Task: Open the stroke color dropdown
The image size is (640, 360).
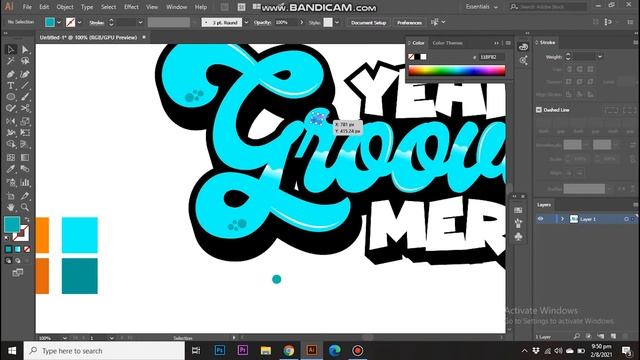Action: pyautogui.click(x=80, y=22)
